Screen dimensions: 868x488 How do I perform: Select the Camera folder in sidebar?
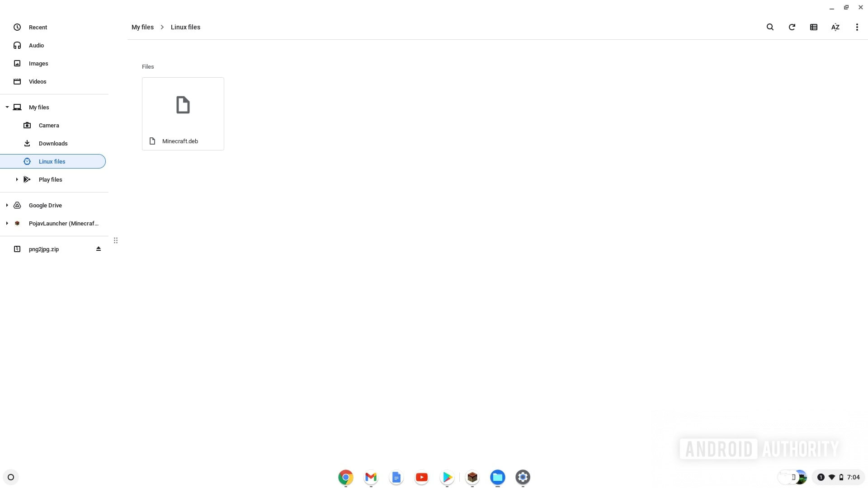point(49,125)
